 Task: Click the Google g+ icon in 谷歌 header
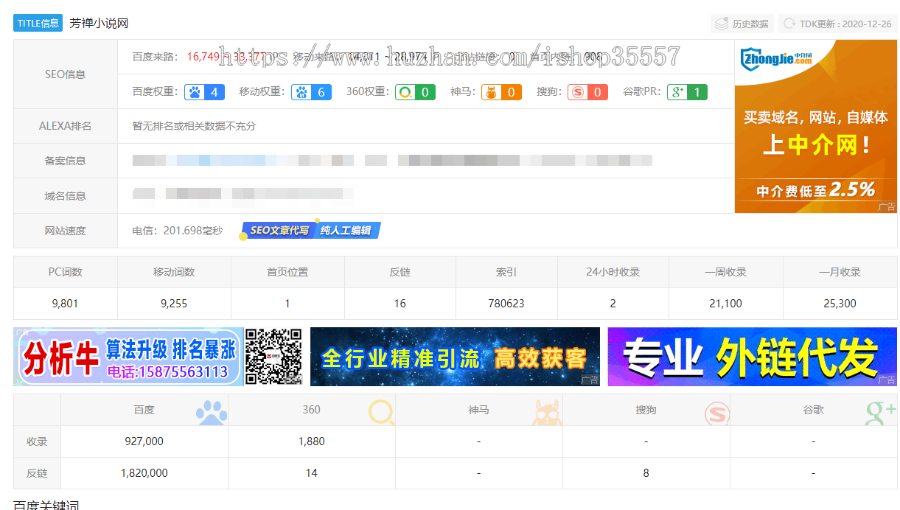pos(880,412)
